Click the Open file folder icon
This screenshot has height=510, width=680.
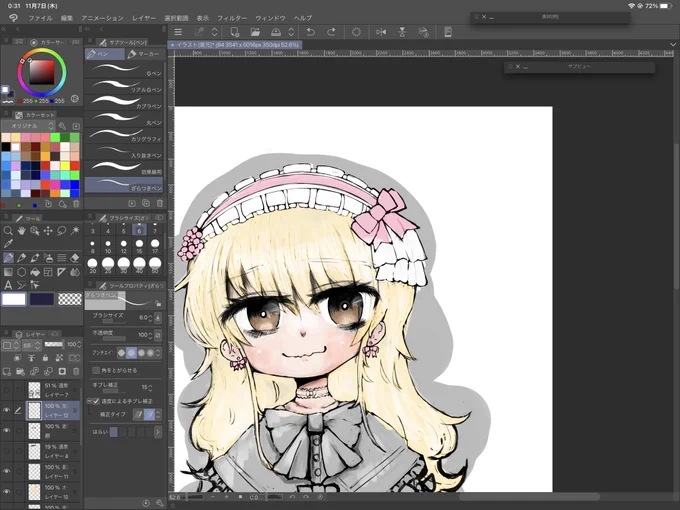click(255, 32)
